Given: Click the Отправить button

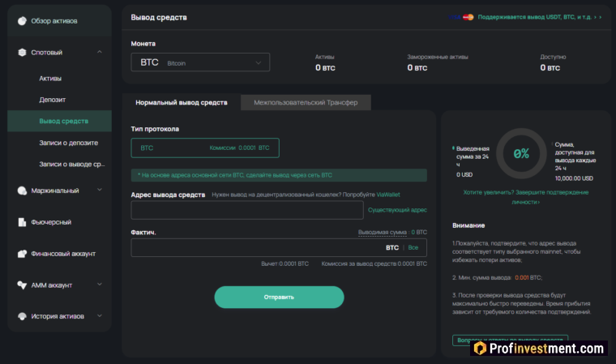Looking at the screenshot, I should point(279,298).
